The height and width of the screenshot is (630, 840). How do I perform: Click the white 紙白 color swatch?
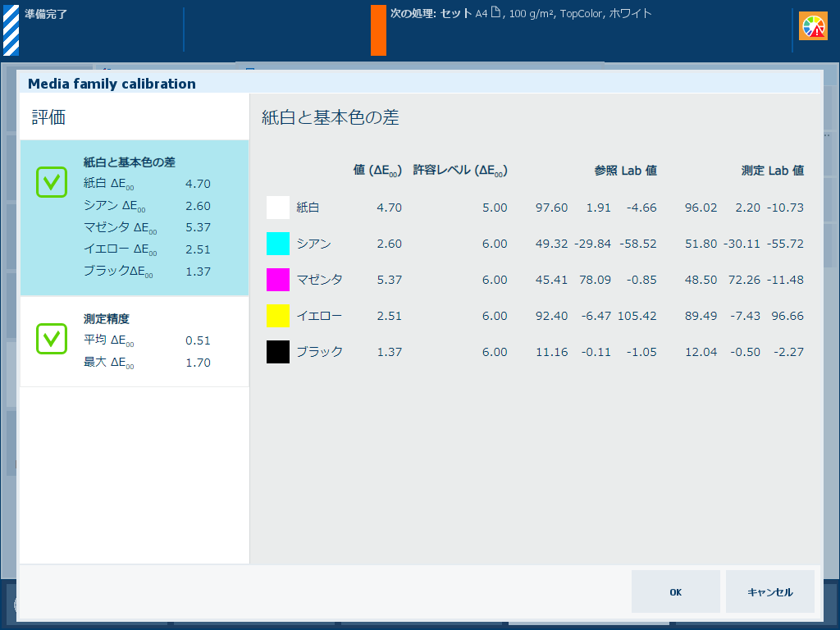point(278,208)
